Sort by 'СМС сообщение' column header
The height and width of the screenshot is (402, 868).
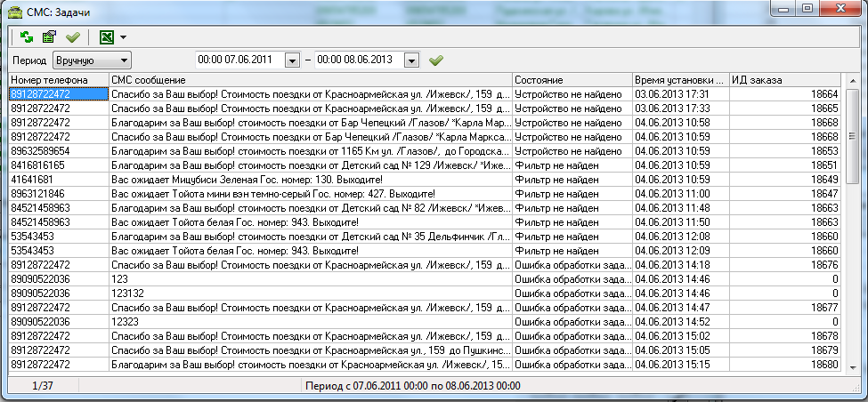pos(310,80)
